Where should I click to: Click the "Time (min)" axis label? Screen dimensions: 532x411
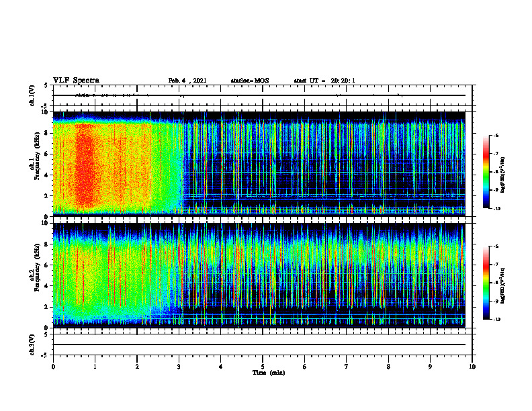pyautogui.click(x=269, y=373)
